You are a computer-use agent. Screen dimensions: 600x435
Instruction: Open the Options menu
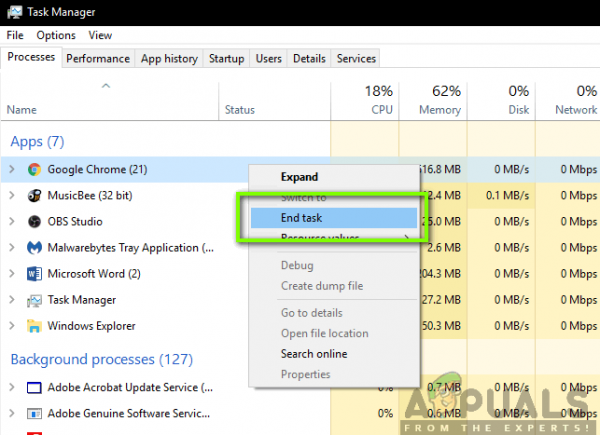(x=56, y=35)
